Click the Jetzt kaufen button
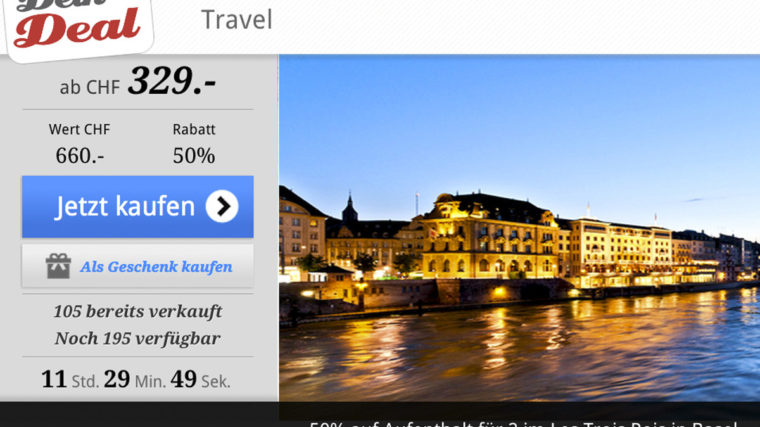Screen dimensions: 760x427 coord(138,207)
